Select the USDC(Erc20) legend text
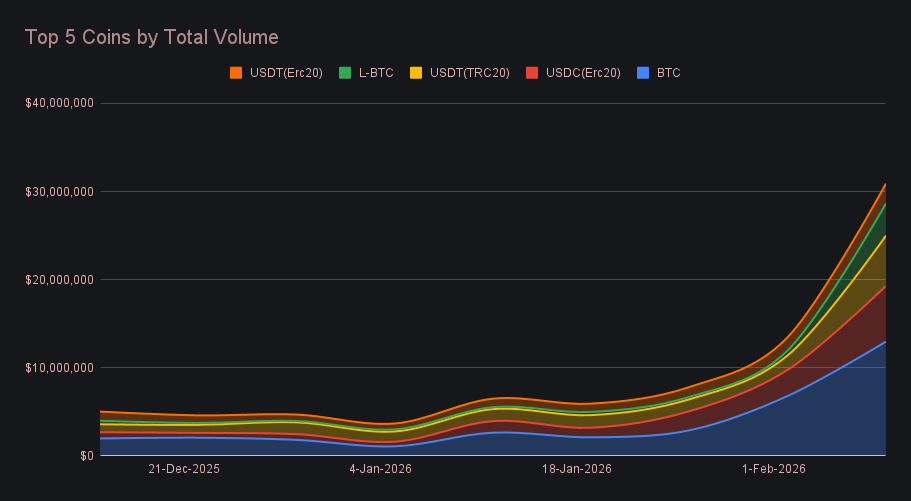The height and width of the screenshot is (501, 911). pos(583,73)
